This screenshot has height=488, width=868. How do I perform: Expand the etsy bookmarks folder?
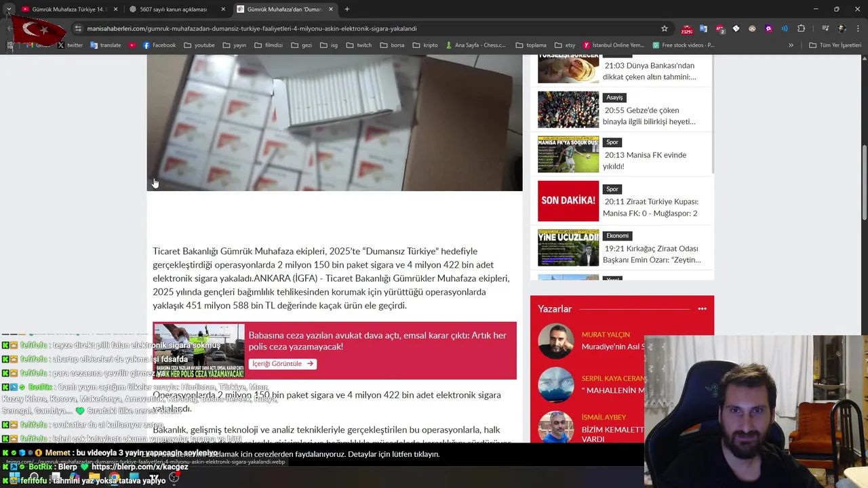[565, 45]
